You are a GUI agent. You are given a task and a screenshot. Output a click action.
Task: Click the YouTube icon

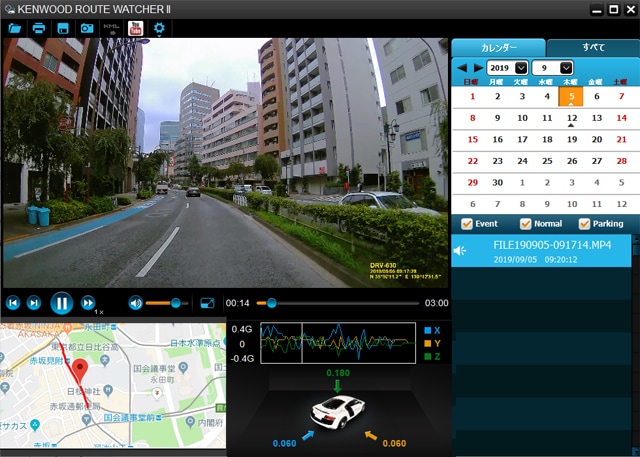pos(135,28)
